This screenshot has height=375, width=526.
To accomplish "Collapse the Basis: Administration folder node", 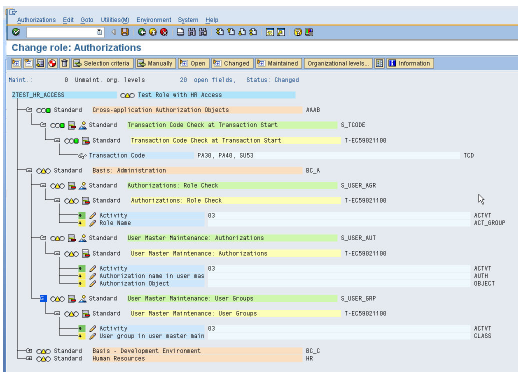I will (x=29, y=170).
